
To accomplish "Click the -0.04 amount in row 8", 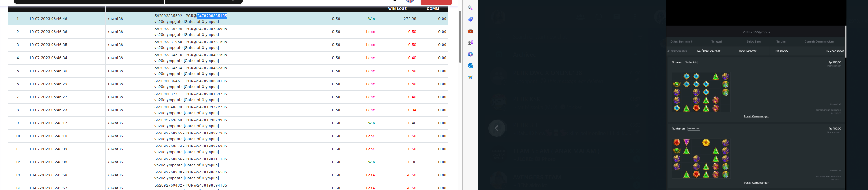I will (x=412, y=110).
